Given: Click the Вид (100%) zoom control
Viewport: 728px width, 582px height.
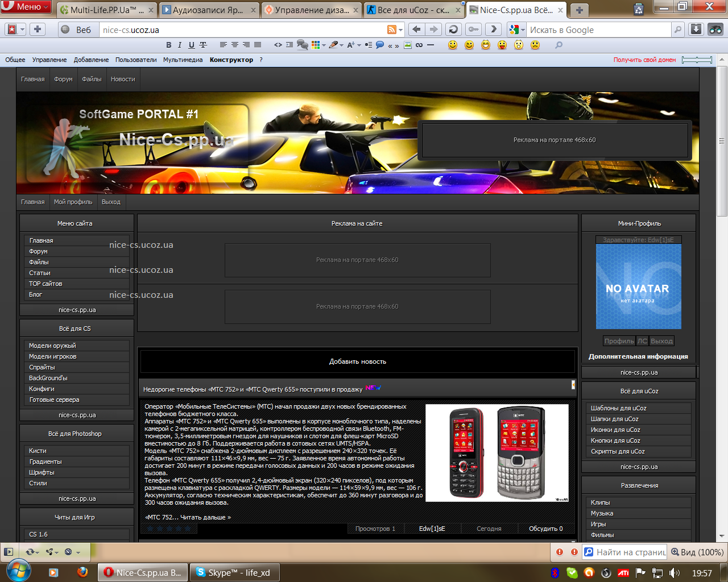Looking at the screenshot, I should pyautogui.click(x=697, y=552).
